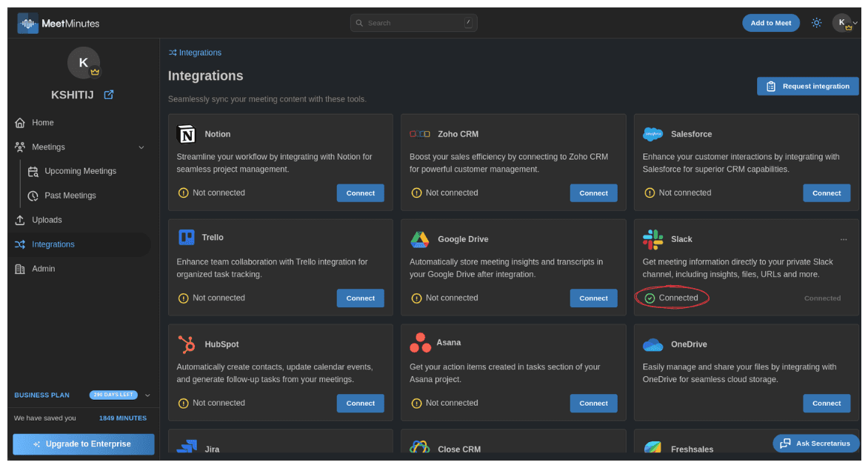This screenshot has height=468, width=868.
Task: Connect the Salesforce integration
Action: point(827,193)
